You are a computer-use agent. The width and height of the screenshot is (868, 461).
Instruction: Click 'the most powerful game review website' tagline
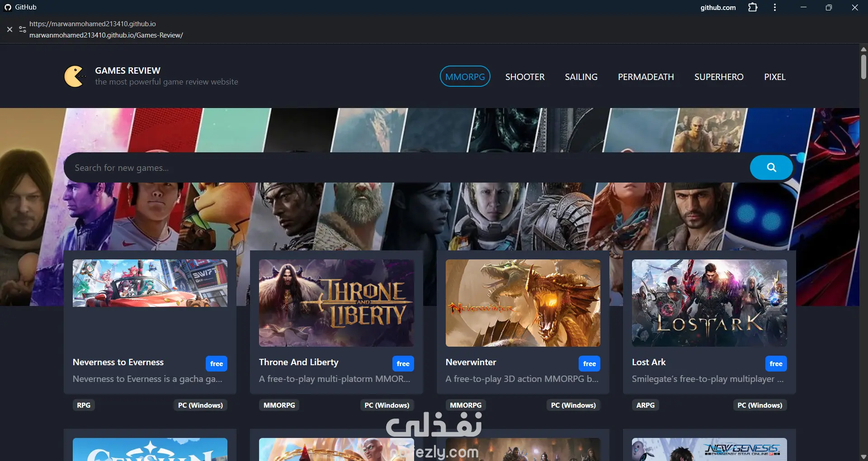pos(166,82)
